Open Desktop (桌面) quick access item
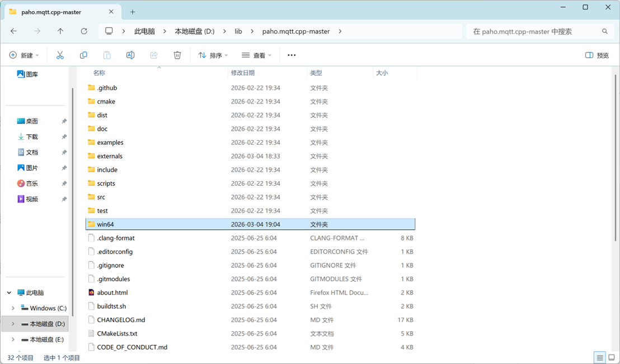Image resolution: width=620 pixels, height=364 pixels. click(27, 121)
